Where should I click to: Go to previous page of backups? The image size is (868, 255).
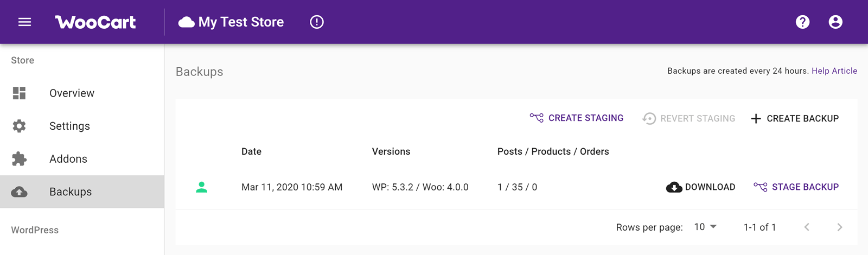pyautogui.click(x=807, y=227)
